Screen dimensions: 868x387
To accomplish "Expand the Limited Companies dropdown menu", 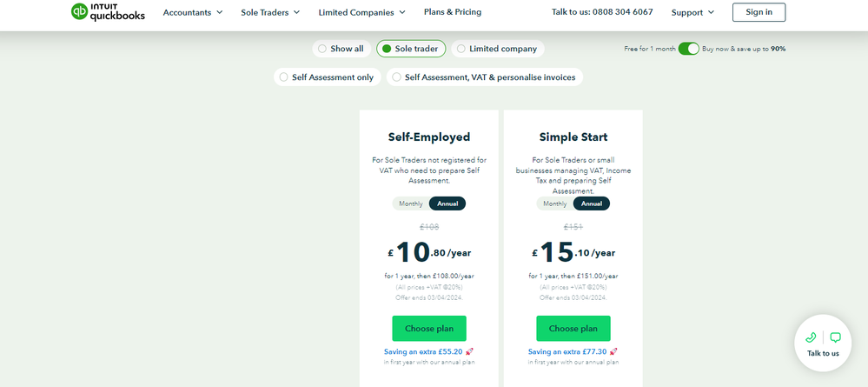I will pyautogui.click(x=361, y=12).
